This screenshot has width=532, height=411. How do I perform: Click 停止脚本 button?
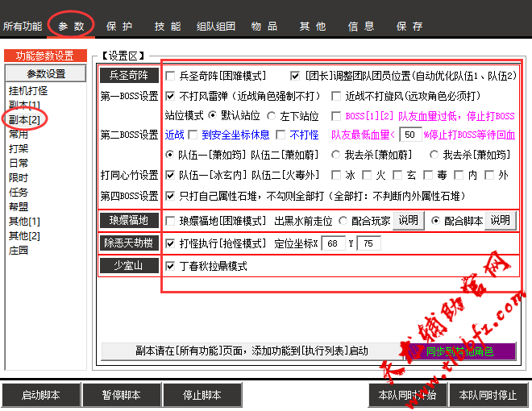[202, 395]
